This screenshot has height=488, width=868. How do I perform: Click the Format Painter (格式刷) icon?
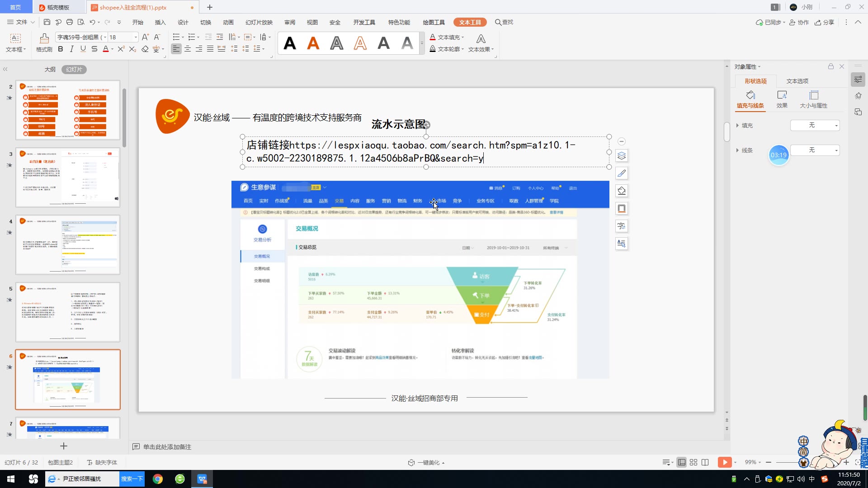44,38
